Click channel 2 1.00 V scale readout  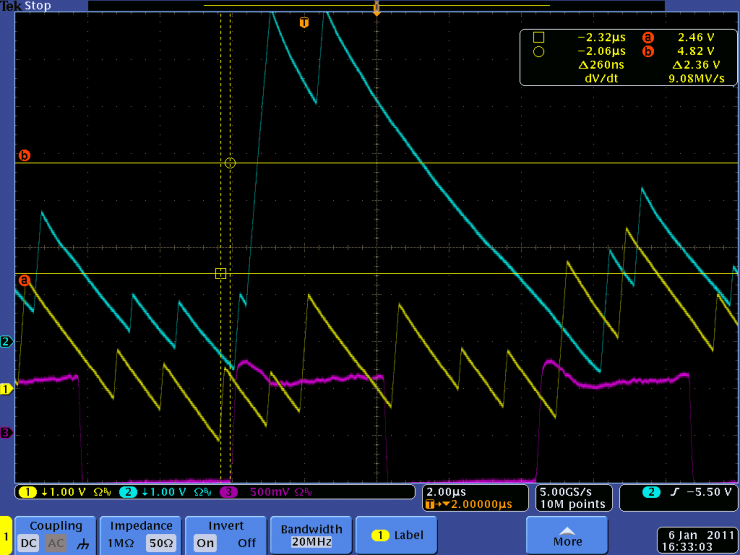(x=154, y=492)
